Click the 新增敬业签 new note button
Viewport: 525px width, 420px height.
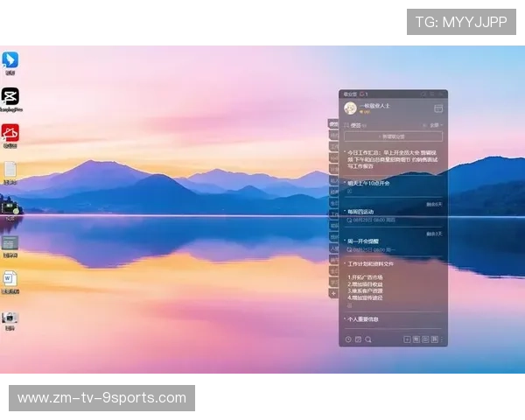pyautogui.click(x=393, y=136)
